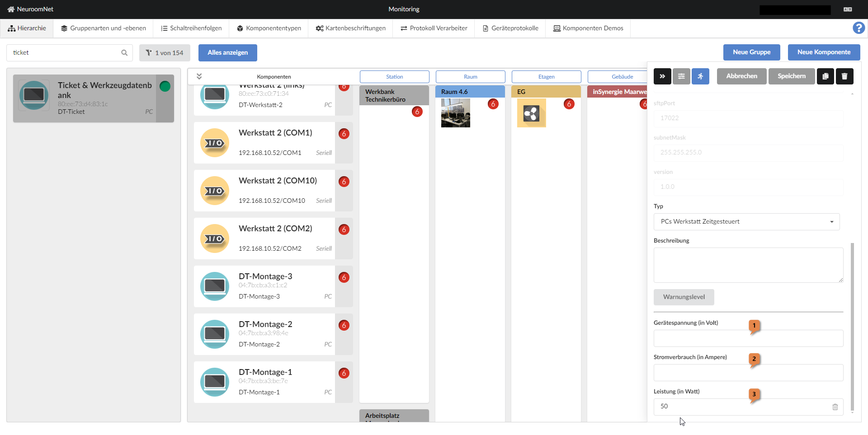Open the Typ dropdown

(746, 222)
